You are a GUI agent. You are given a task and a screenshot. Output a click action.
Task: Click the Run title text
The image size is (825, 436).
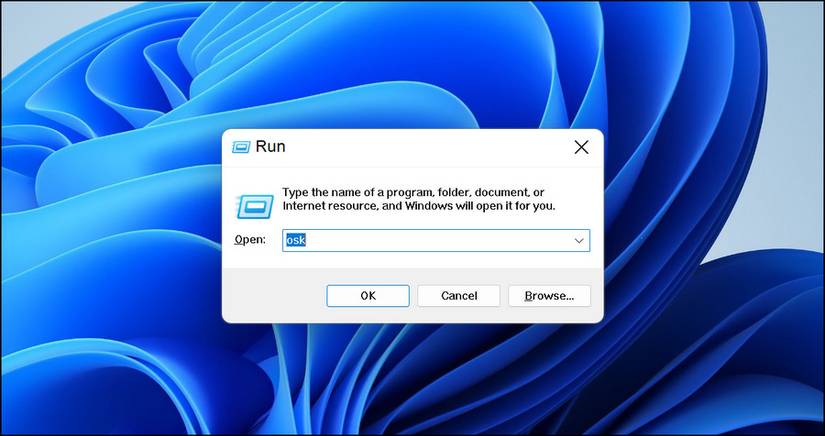(270, 147)
